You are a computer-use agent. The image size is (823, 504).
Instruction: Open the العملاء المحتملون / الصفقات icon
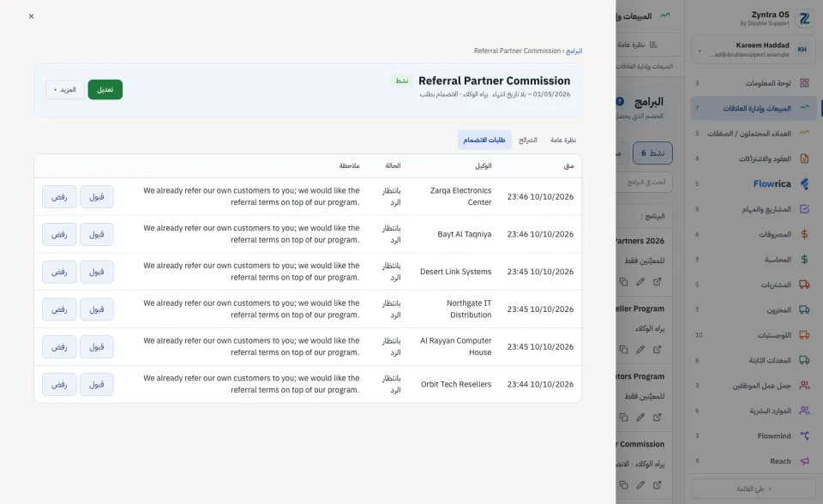(x=804, y=134)
